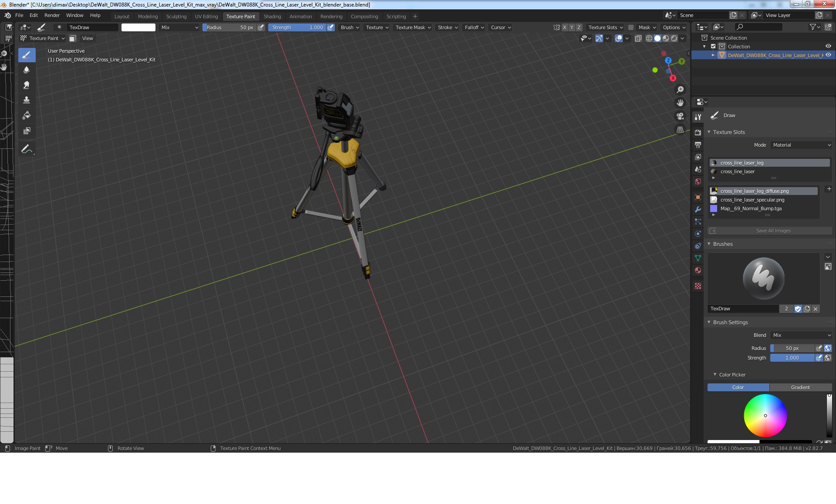Image resolution: width=836 pixels, height=504 pixels.
Task: Toggle radius pressure sensitivity in header
Action: (261, 27)
